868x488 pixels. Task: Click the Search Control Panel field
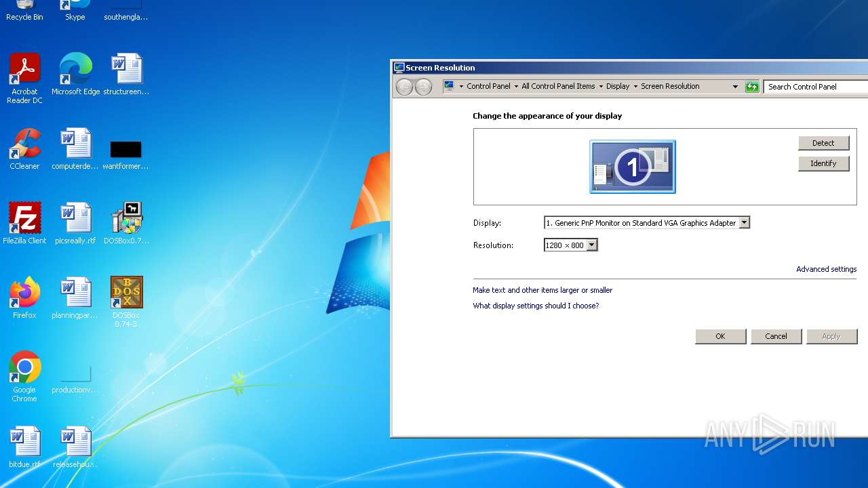coord(816,87)
